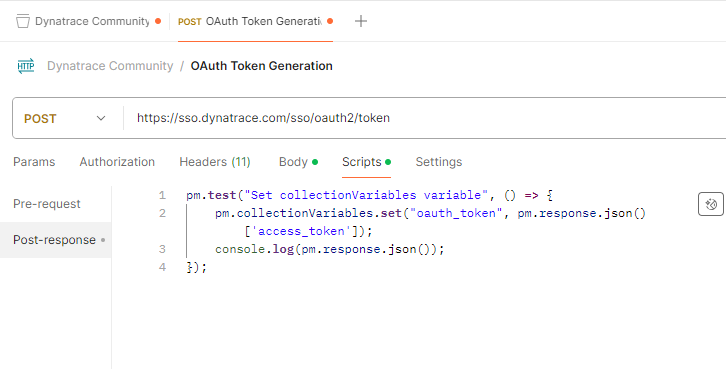Click the console.log line in the script
This screenshot has width=726, height=369.
pos(330,250)
